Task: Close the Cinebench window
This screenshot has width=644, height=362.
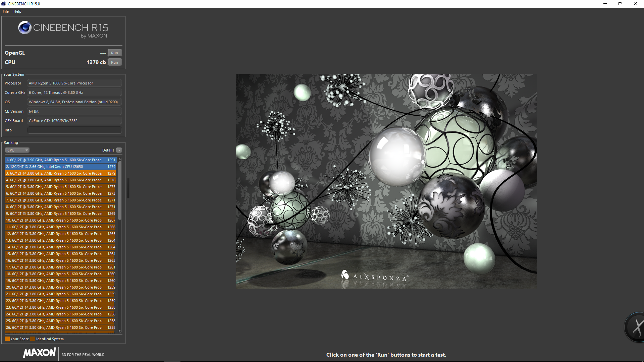Action: coord(636,4)
